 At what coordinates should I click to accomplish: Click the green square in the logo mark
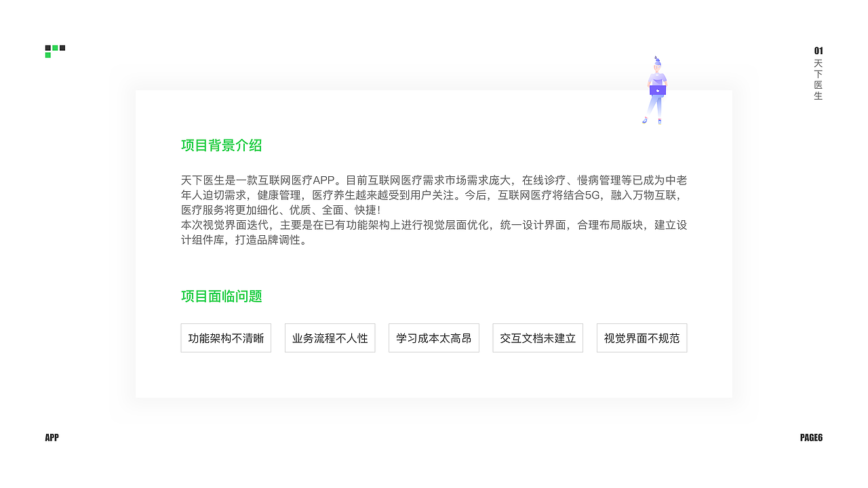(55, 48)
